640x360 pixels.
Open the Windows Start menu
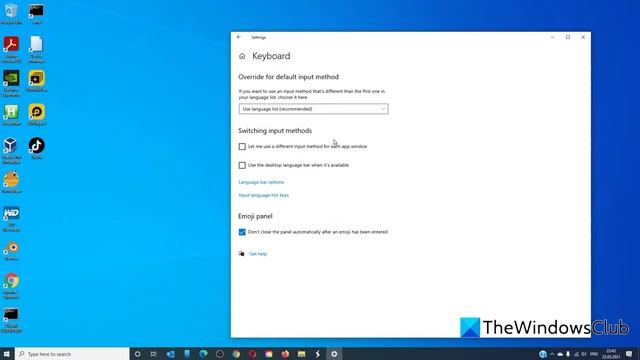(7, 354)
